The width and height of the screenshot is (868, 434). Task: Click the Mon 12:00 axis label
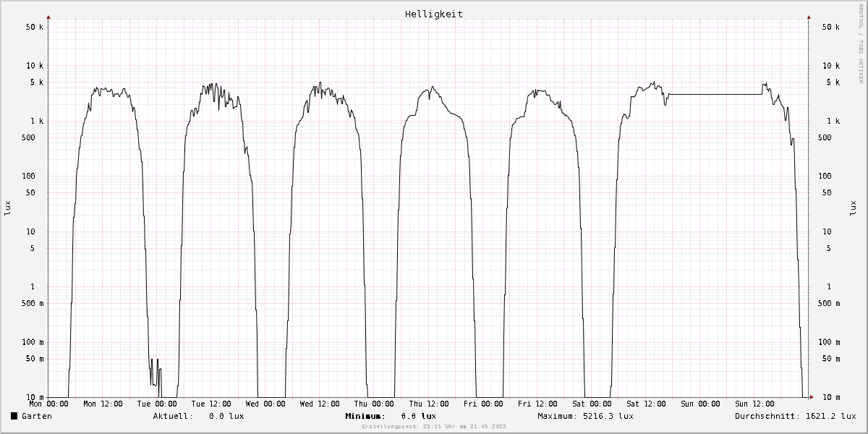(103, 404)
